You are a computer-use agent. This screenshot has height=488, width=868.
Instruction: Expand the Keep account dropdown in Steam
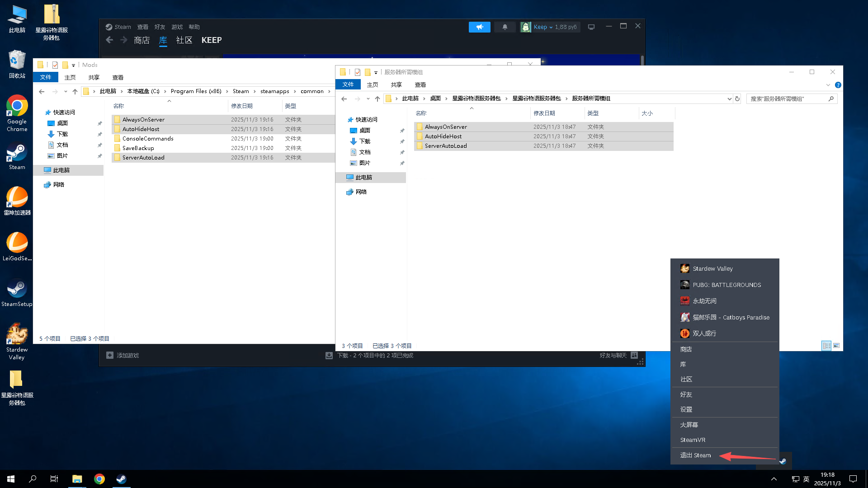[551, 27]
